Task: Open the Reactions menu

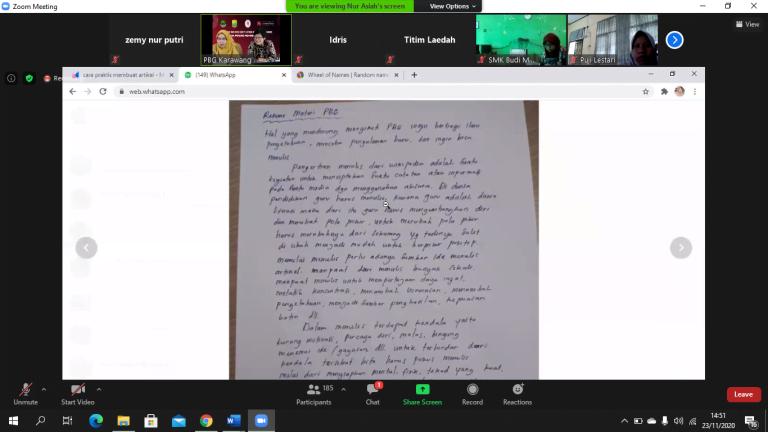Action: click(517, 393)
